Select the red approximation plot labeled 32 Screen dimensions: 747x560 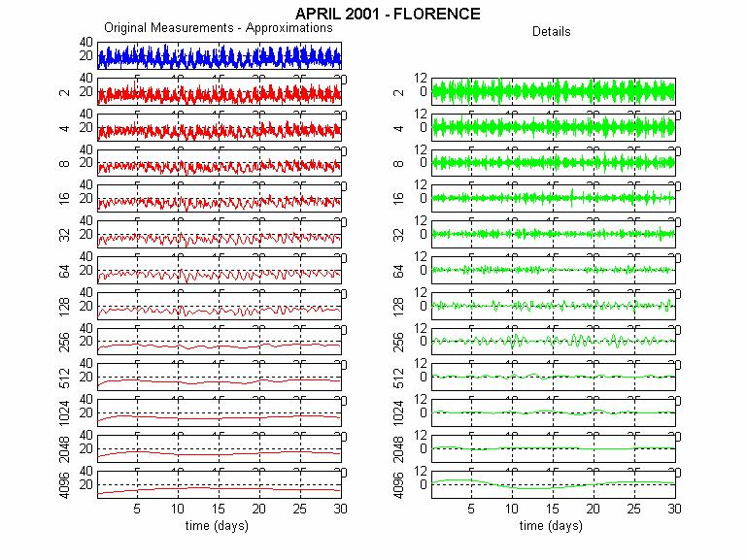(220, 234)
